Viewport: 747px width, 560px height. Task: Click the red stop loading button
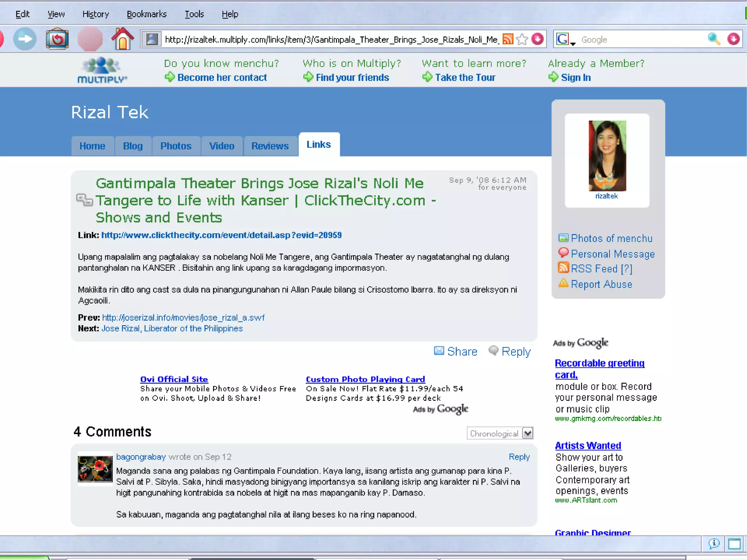tap(90, 39)
